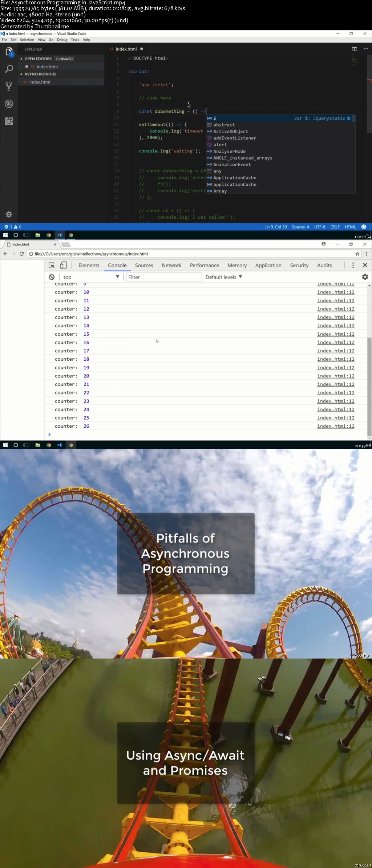Click the CRLF end-of-line status entry
Image resolution: width=372 pixels, height=868 pixels.
[335, 227]
